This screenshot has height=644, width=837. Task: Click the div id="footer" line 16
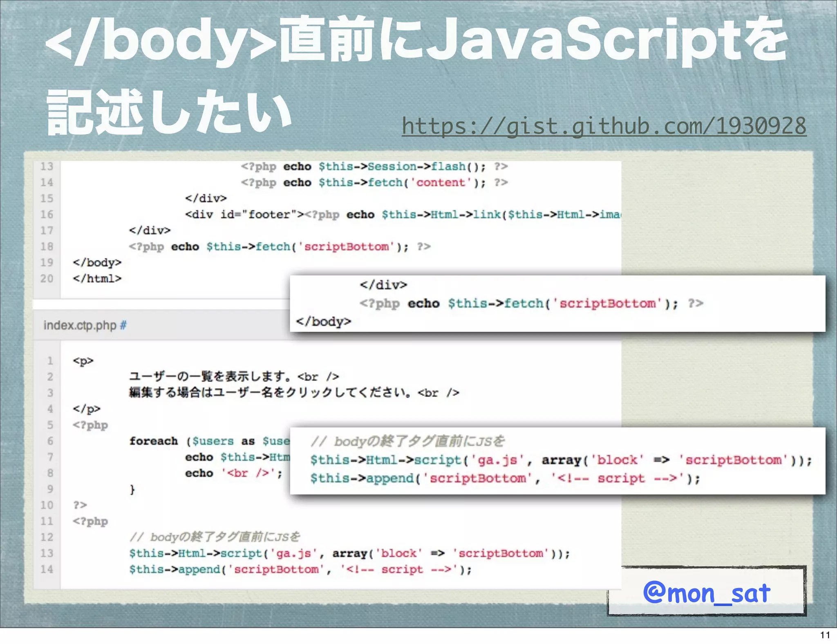point(403,215)
